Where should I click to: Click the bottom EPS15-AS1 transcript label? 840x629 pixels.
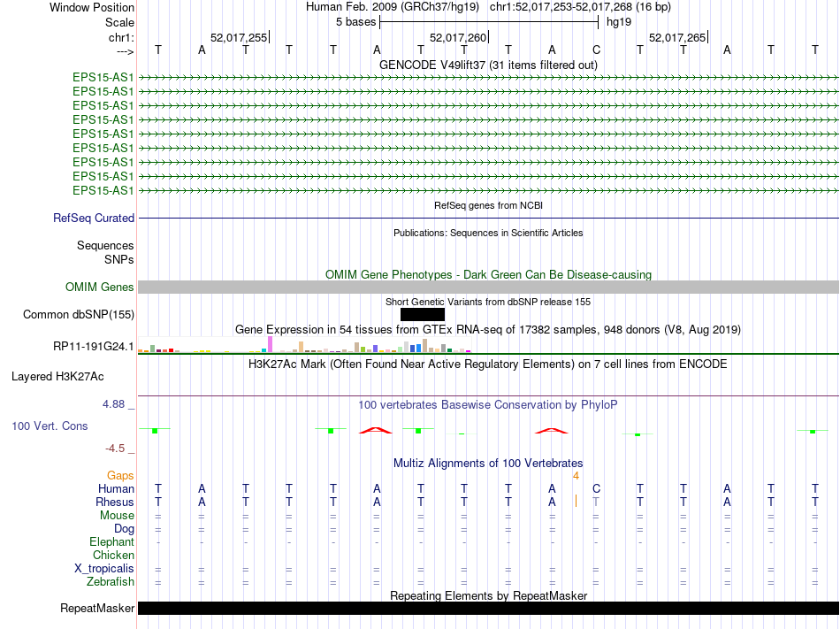click(103, 191)
